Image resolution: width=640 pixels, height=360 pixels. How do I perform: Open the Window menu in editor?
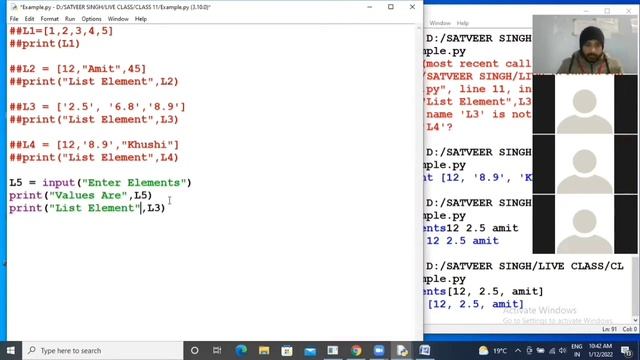[118, 19]
